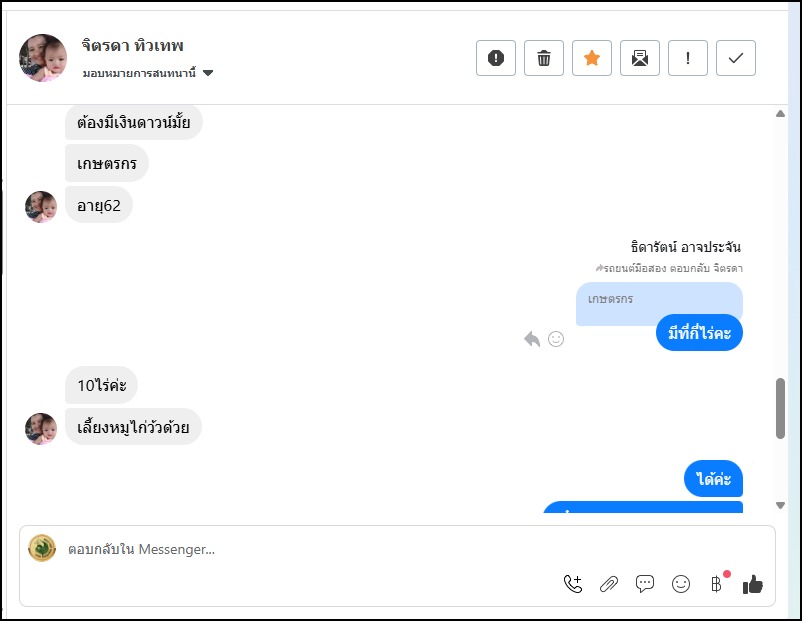Flag conversation with the exclamation mark button

click(x=688, y=58)
